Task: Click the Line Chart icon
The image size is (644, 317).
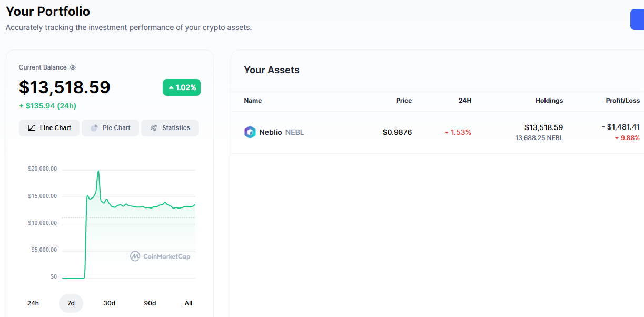Action: [x=32, y=128]
